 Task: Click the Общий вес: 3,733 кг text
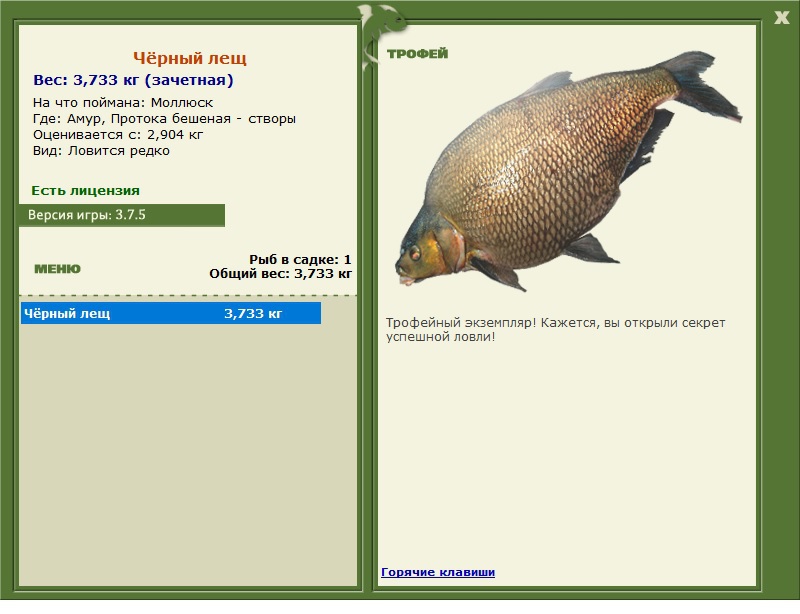[281, 274]
